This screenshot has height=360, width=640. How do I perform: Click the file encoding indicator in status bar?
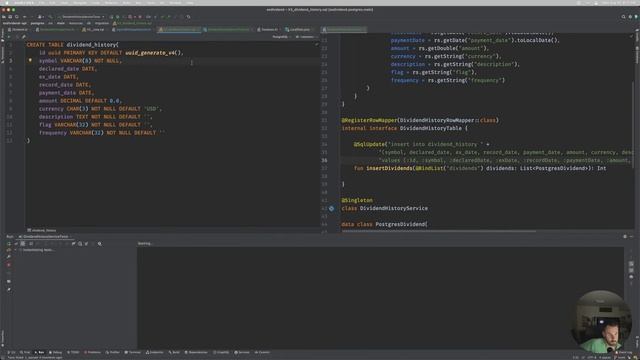[x=591, y=358]
